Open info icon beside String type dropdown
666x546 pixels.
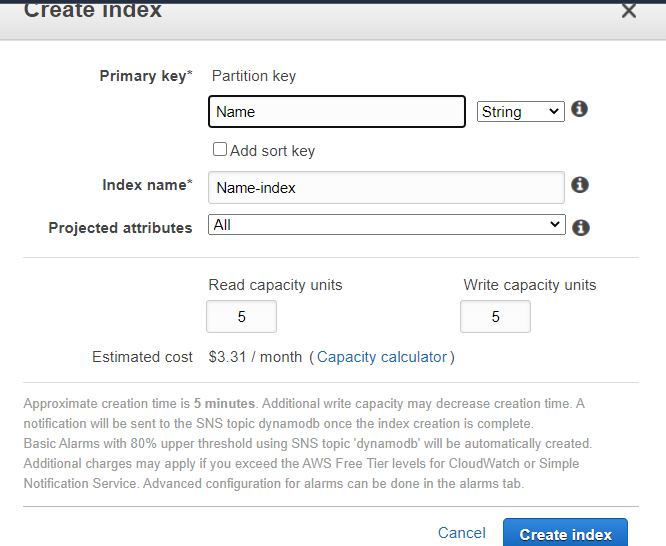(x=579, y=109)
